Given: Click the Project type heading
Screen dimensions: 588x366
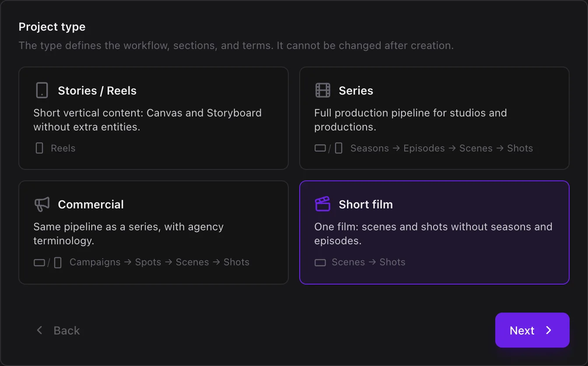Looking at the screenshot, I should point(52,27).
